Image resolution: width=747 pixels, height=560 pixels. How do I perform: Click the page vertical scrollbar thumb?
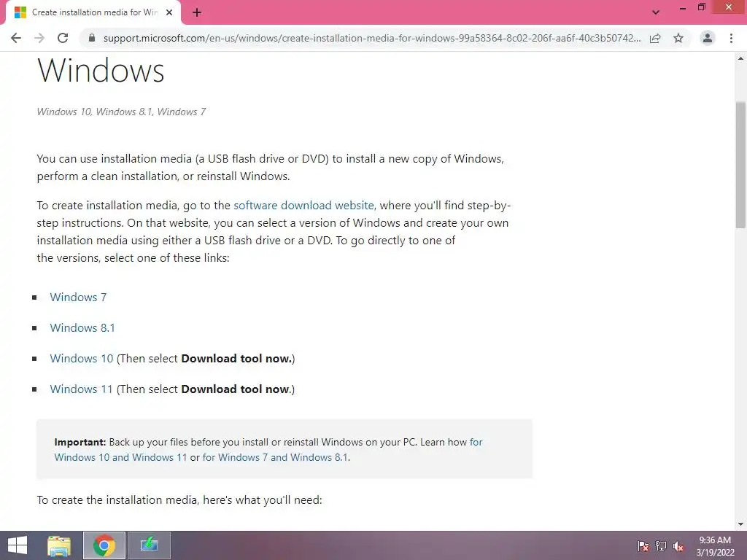(x=740, y=164)
